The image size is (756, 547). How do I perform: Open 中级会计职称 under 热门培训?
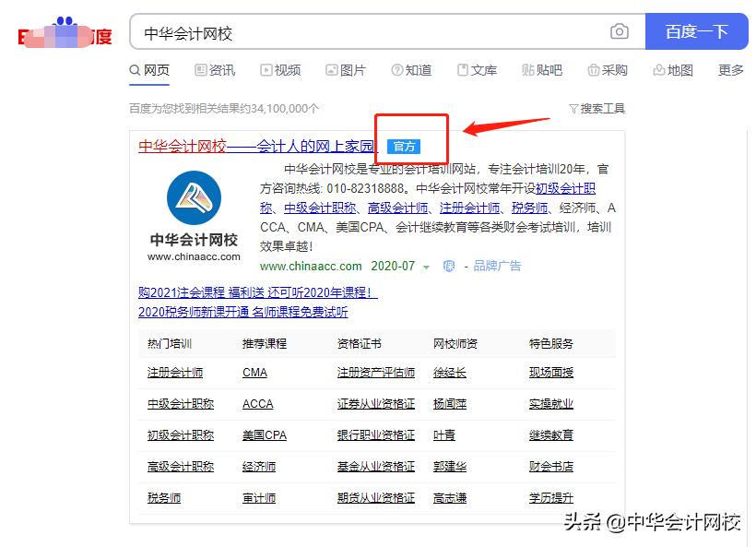pyautogui.click(x=181, y=404)
